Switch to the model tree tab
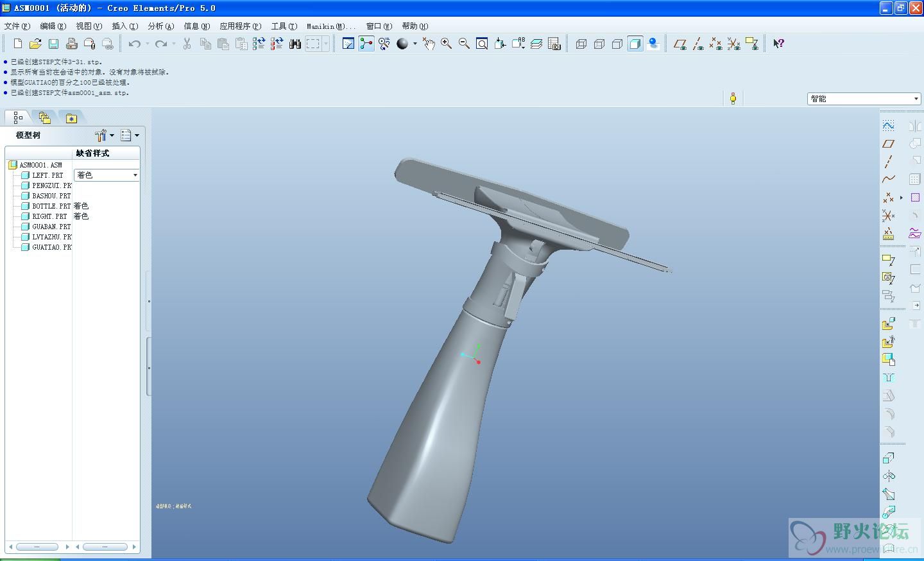924x561 pixels. pyautogui.click(x=17, y=117)
